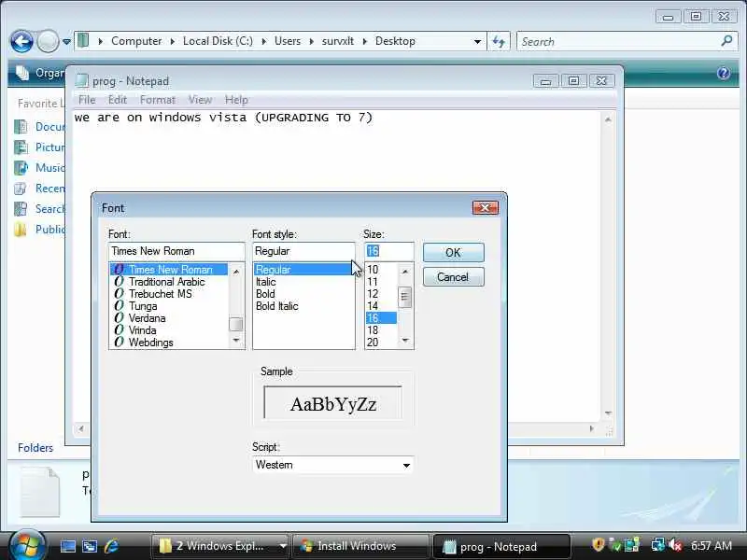Click OK in the Font dialog
747x560 pixels.
click(x=454, y=252)
